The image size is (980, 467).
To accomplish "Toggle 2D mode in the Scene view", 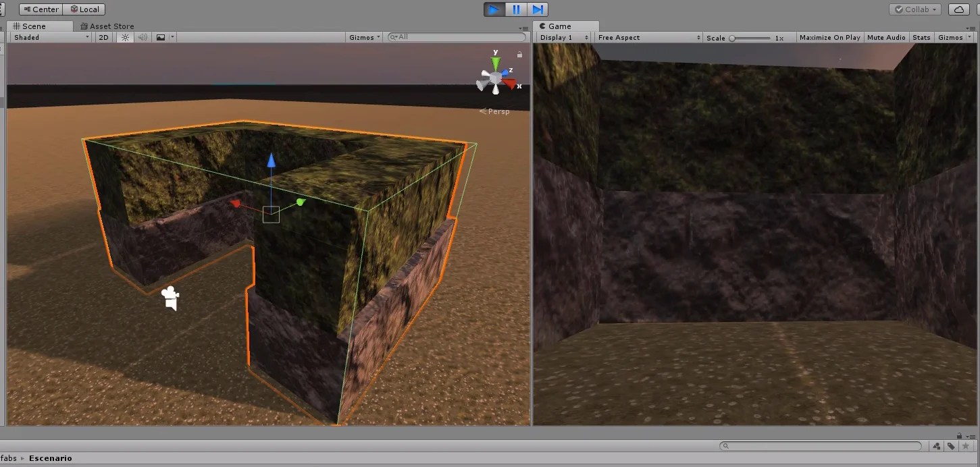I will pyautogui.click(x=103, y=37).
